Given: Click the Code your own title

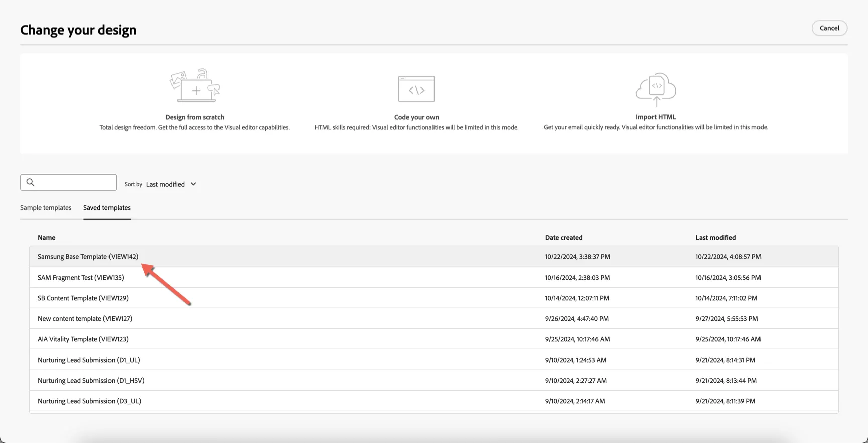Looking at the screenshot, I should 416,117.
